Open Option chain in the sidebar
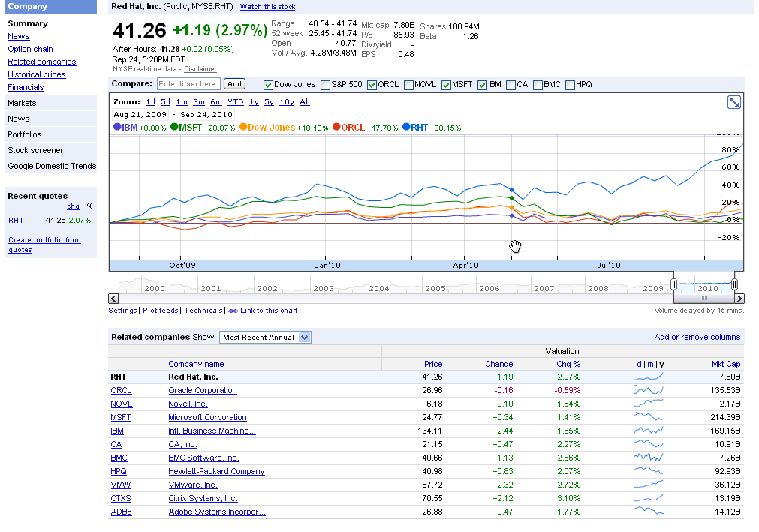The height and width of the screenshot is (532, 759). (30, 50)
